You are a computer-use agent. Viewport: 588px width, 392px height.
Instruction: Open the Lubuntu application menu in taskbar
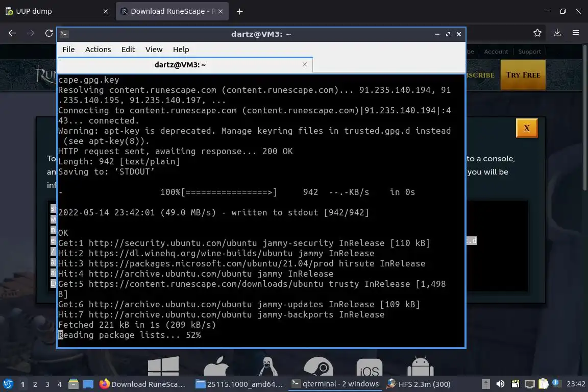8,384
